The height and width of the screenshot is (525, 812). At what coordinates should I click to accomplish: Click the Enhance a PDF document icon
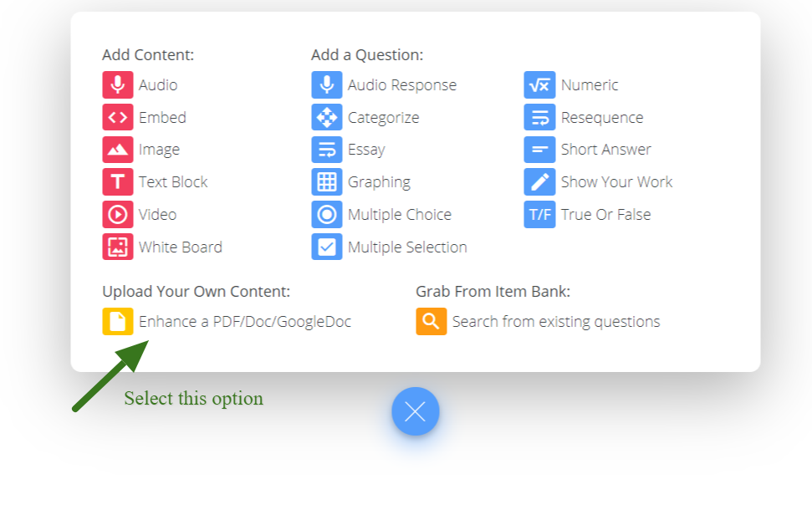point(118,321)
